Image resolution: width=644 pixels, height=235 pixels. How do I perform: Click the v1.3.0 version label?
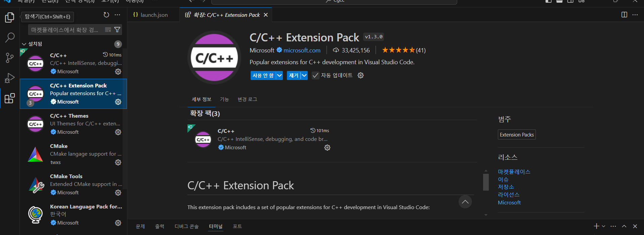[x=374, y=37]
